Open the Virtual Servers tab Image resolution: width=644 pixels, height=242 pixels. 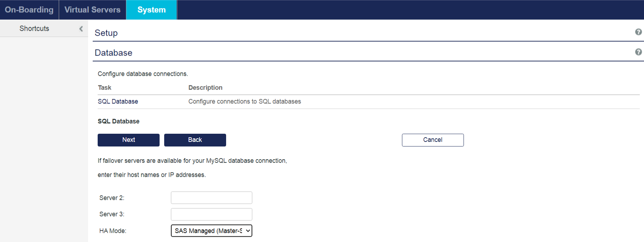click(92, 10)
